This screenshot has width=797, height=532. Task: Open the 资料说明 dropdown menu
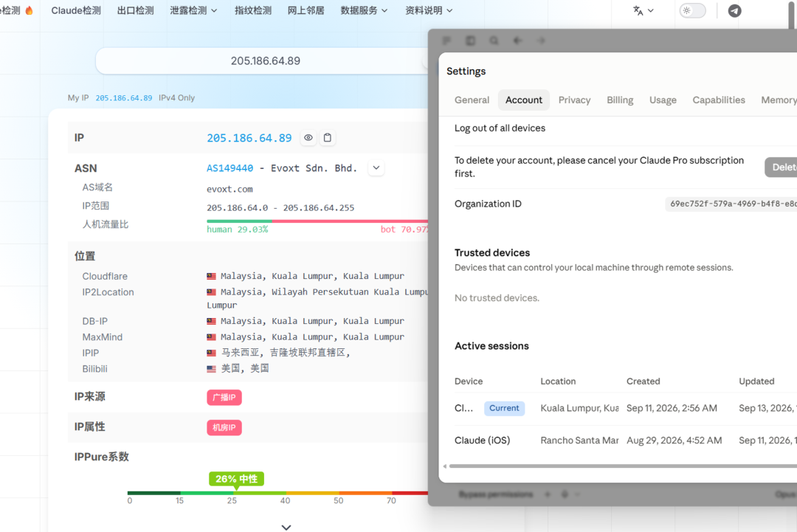click(429, 10)
